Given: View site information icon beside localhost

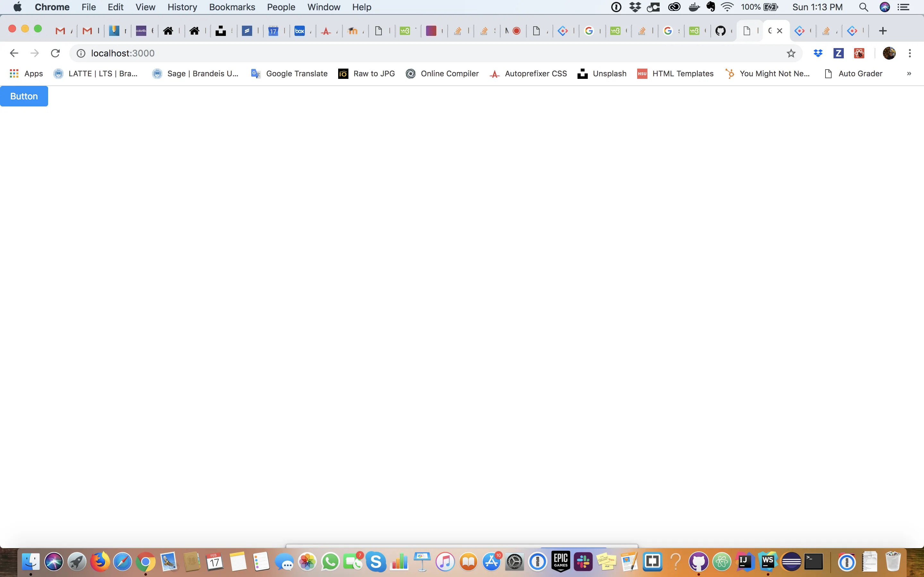Looking at the screenshot, I should click(x=81, y=53).
